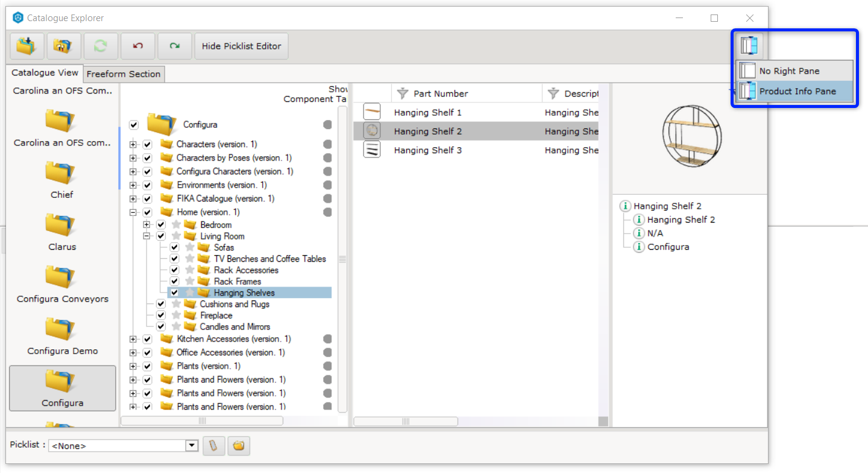Click the Hanging Shelf 2 row thumbnail
Image resolution: width=868 pixels, height=473 pixels.
click(373, 131)
